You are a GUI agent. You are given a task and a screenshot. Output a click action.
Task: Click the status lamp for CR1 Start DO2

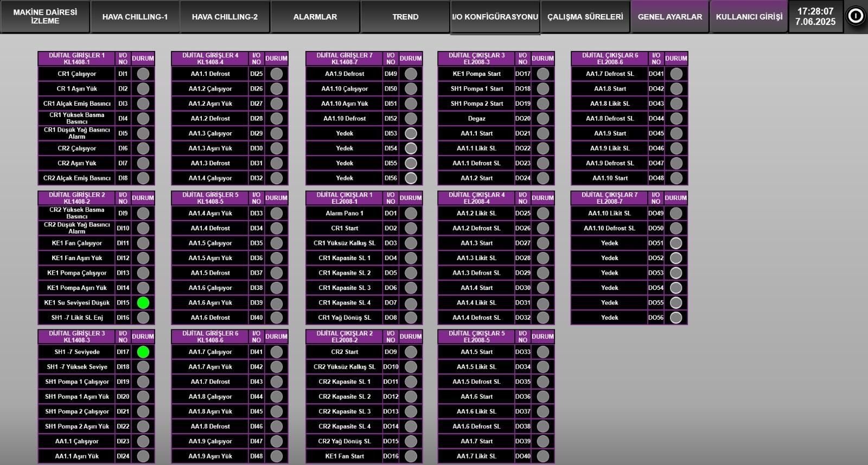pyautogui.click(x=411, y=228)
